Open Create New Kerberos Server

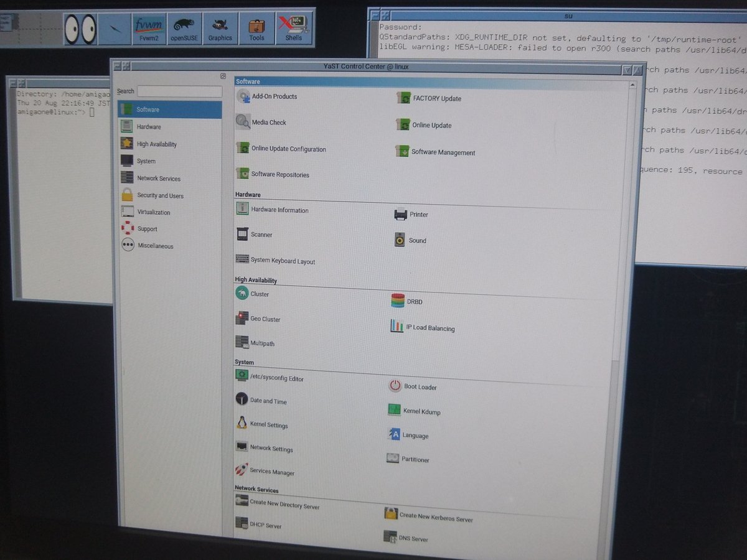[x=428, y=516]
